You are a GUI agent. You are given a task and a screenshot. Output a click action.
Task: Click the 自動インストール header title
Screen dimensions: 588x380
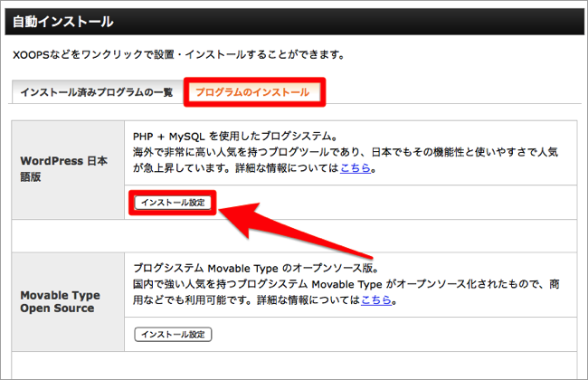point(62,22)
